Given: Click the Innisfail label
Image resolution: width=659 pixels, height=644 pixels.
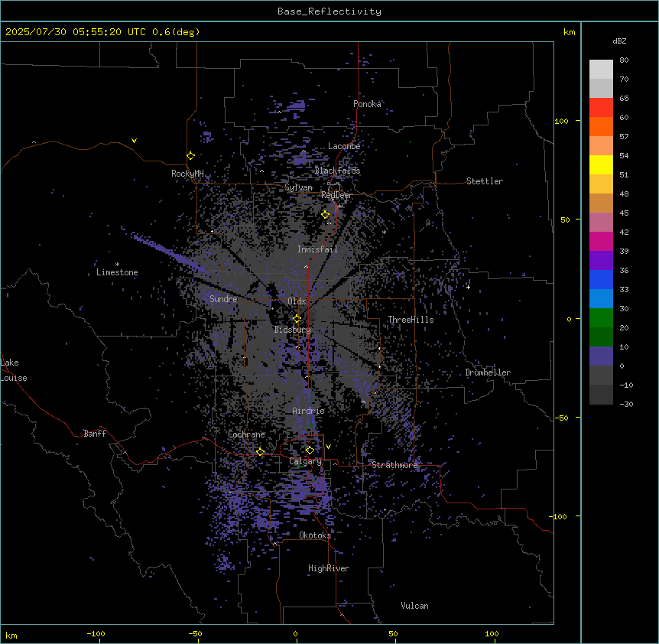Looking at the screenshot, I should pos(317,249).
